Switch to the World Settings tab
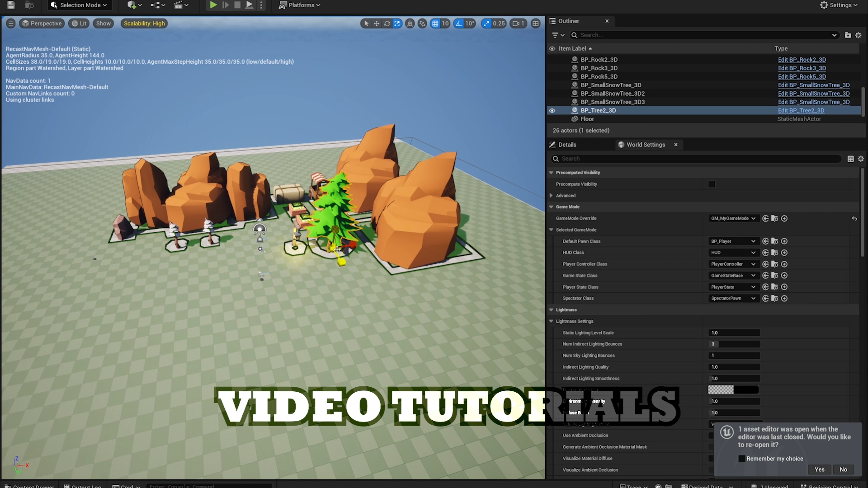This screenshot has width=868, height=488. coord(645,145)
